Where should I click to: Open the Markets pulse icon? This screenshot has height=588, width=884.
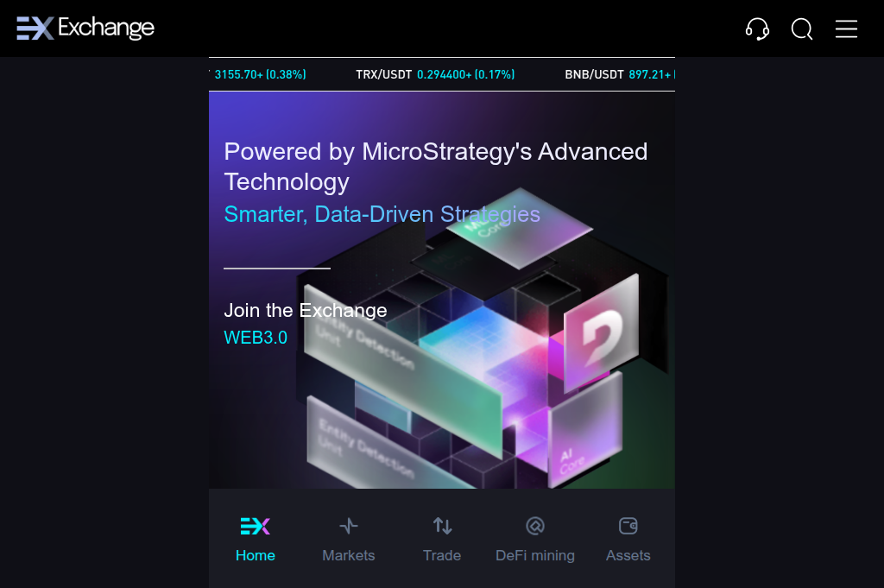coord(349,526)
